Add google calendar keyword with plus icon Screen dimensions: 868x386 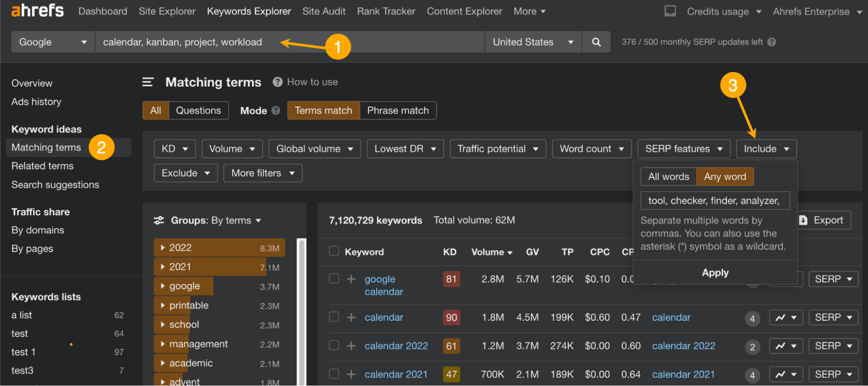351,279
